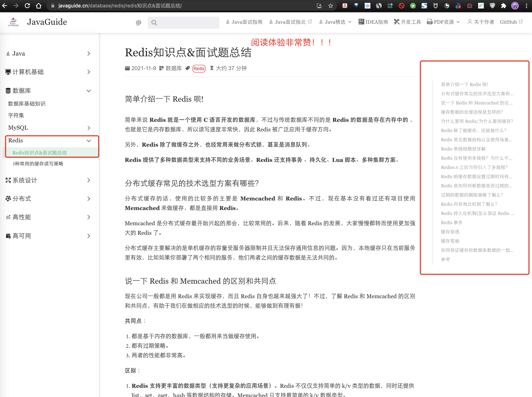The width and height of the screenshot is (532, 397).
Task: Go to the browser home page icon
Action: click(x=39, y=6)
